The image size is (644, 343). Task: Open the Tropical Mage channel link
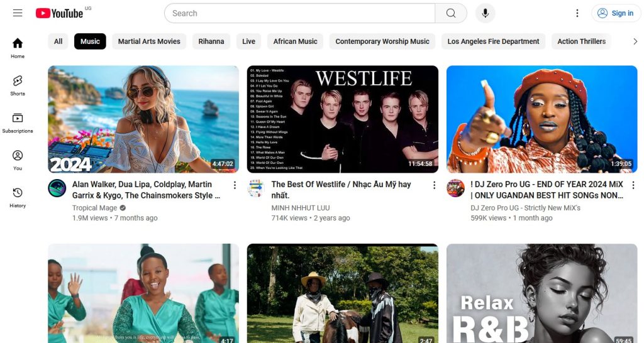pyautogui.click(x=94, y=208)
